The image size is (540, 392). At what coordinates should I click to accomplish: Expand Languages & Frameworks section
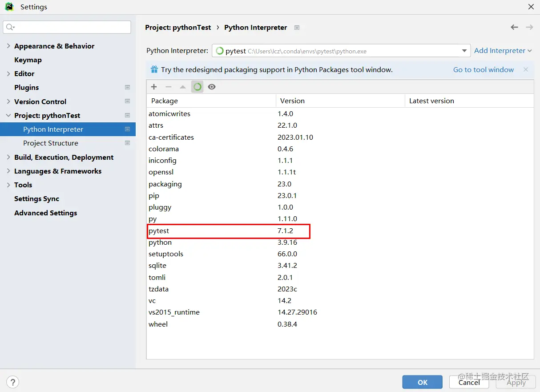pos(8,171)
